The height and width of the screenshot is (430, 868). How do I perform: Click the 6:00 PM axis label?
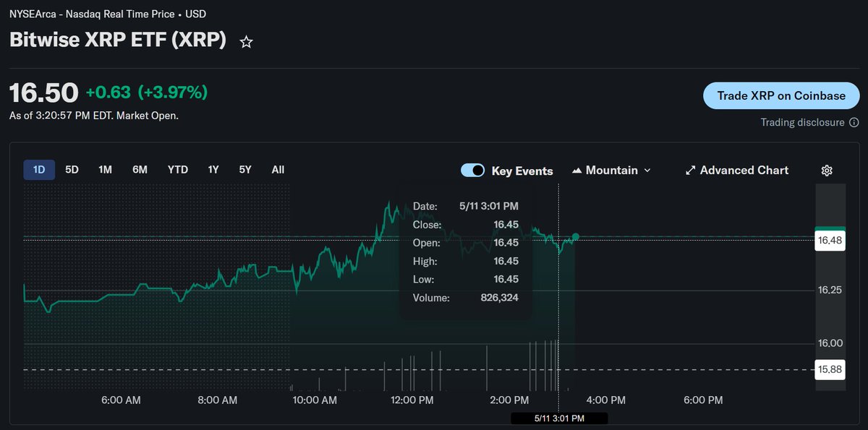(703, 400)
